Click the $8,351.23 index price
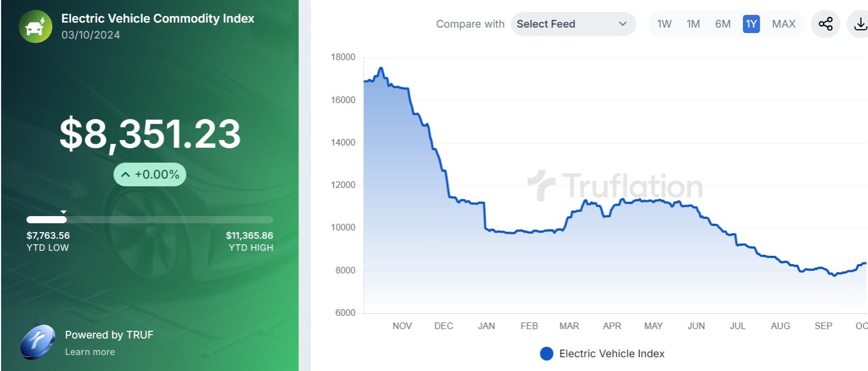Image resolution: width=868 pixels, height=371 pixels. [x=150, y=133]
